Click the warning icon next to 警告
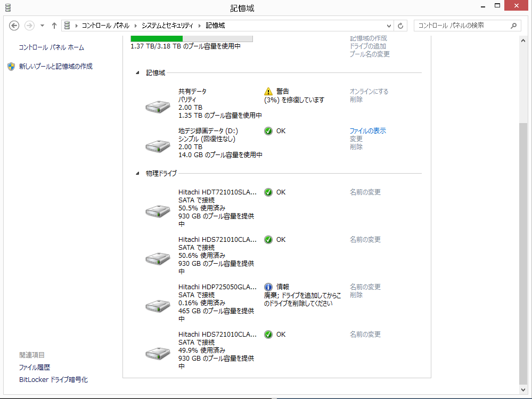The image size is (532, 399). [x=268, y=91]
